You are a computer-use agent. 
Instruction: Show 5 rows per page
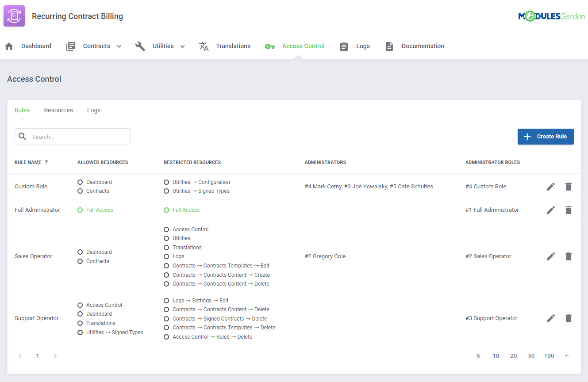(x=478, y=356)
